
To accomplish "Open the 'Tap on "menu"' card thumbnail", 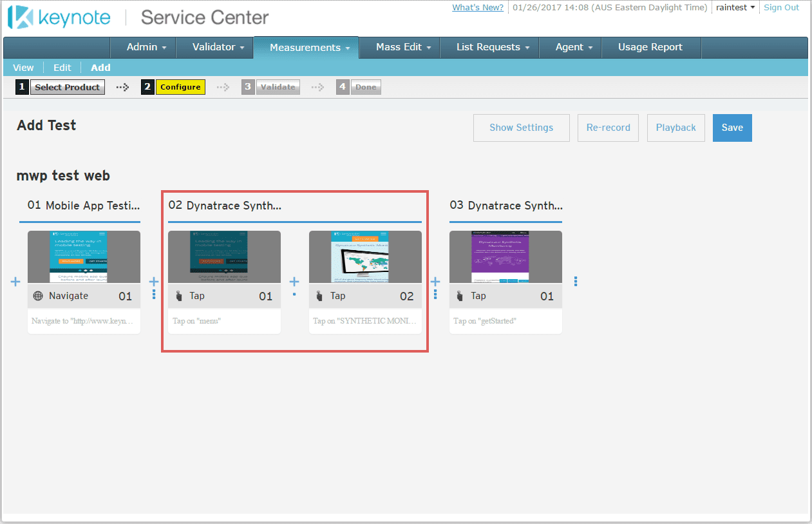I will tap(224, 257).
